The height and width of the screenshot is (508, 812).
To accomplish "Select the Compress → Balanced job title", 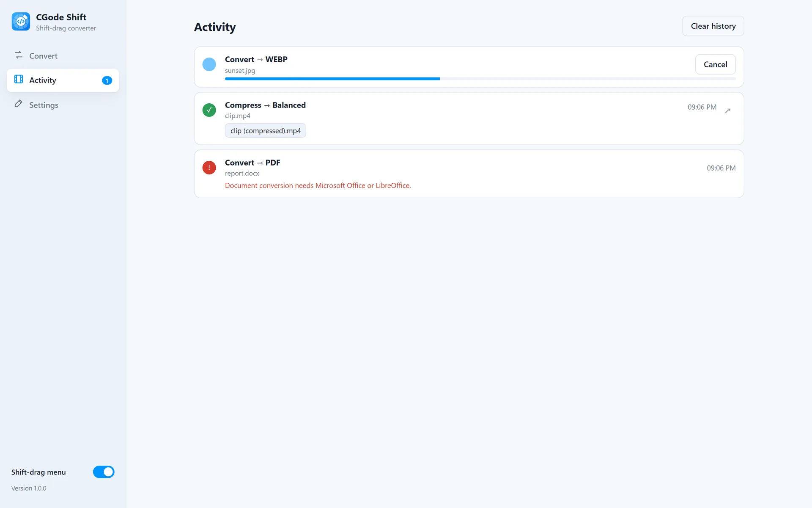I will [265, 105].
